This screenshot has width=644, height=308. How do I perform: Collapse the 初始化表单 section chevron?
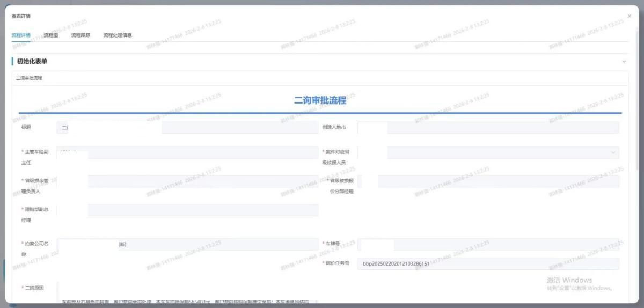(x=624, y=62)
